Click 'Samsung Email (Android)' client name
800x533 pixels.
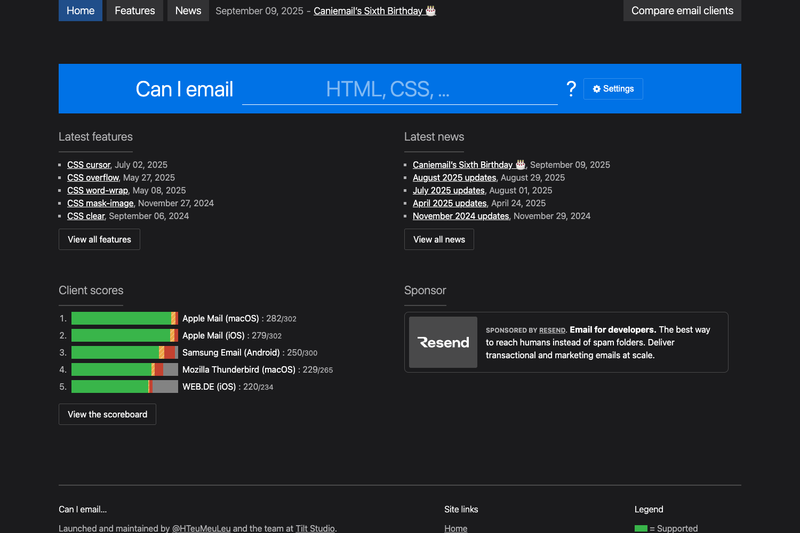pyautogui.click(x=231, y=352)
